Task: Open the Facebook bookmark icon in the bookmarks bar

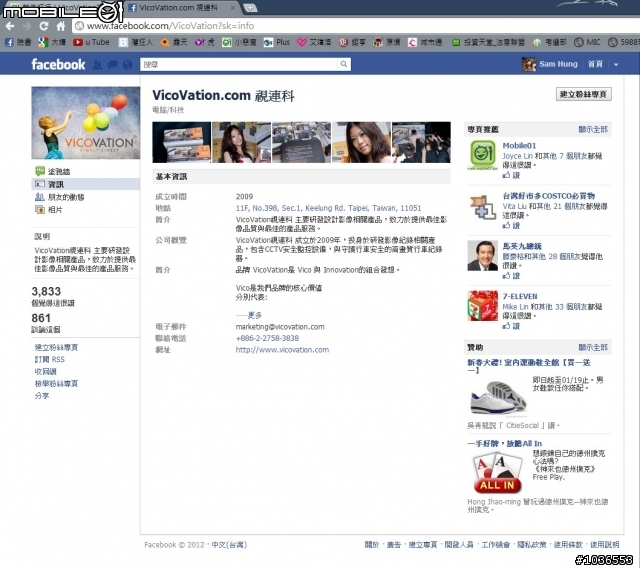Action: [9, 42]
